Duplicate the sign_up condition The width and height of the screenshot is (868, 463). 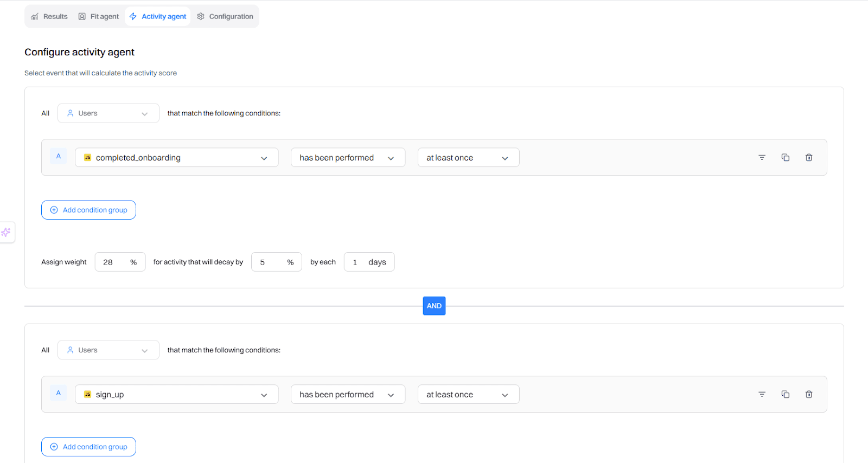pyautogui.click(x=785, y=395)
